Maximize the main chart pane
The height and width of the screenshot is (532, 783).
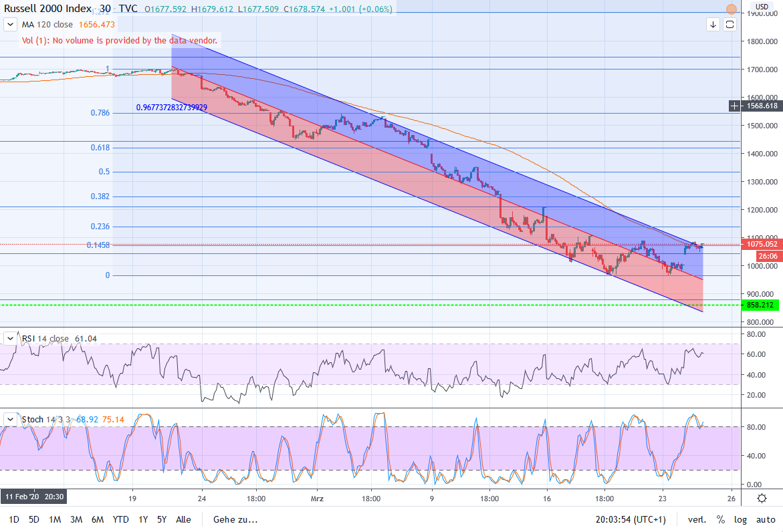[730, 25]
